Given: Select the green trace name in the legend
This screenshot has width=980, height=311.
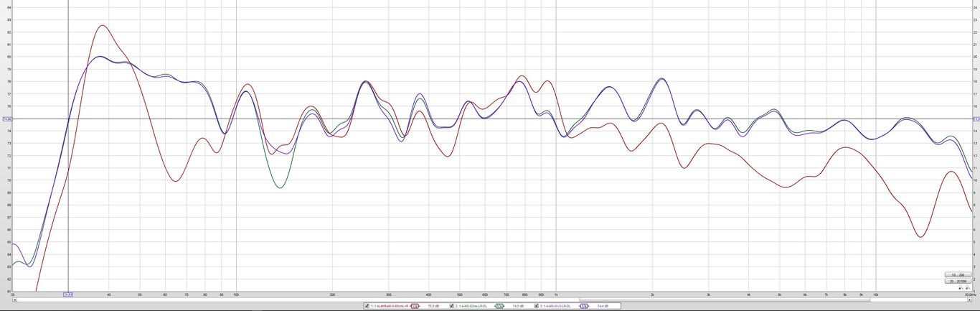Looking at the screenshot, I should pos(471,306).
